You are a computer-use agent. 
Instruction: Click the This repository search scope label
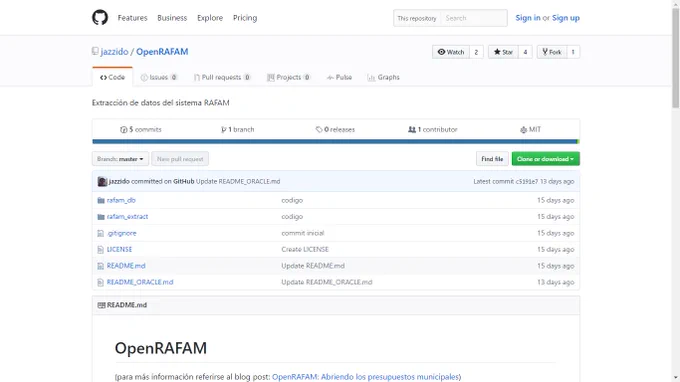417,18
